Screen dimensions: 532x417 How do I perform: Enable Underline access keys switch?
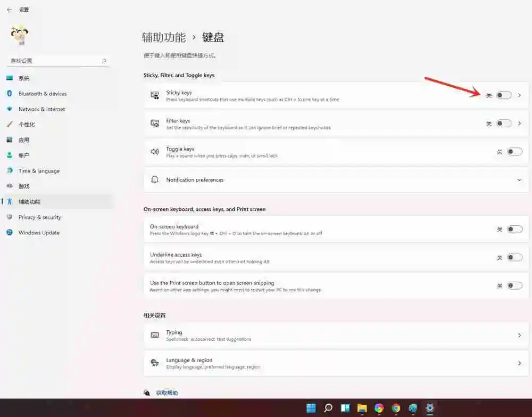(x=514, y=257)
